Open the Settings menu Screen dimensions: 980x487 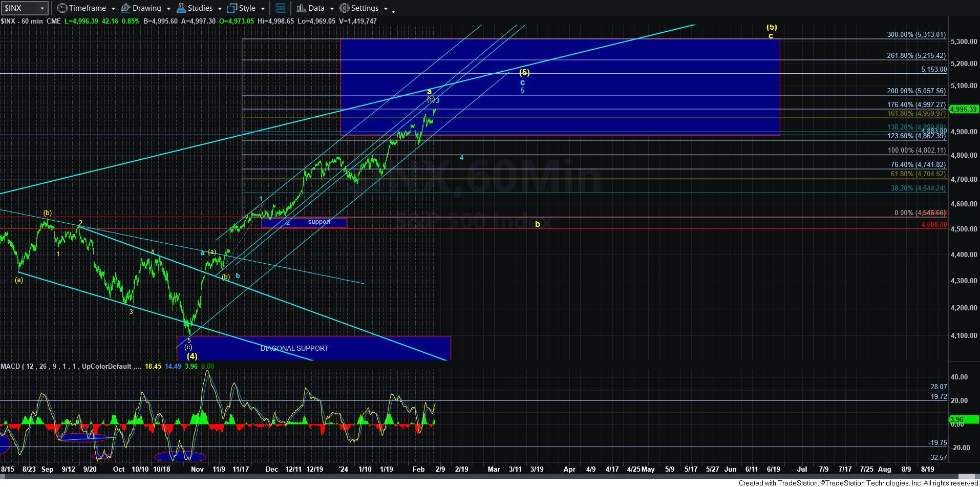click(x=364, y=8)
